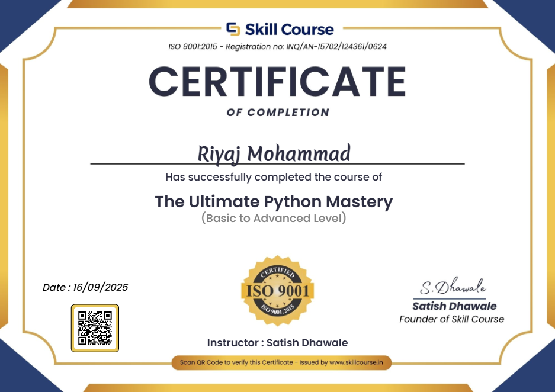This screenshot has height=392, width=555.
Task: Click the OF COMPLETION subtitle
Action: [x=278, y=113]
